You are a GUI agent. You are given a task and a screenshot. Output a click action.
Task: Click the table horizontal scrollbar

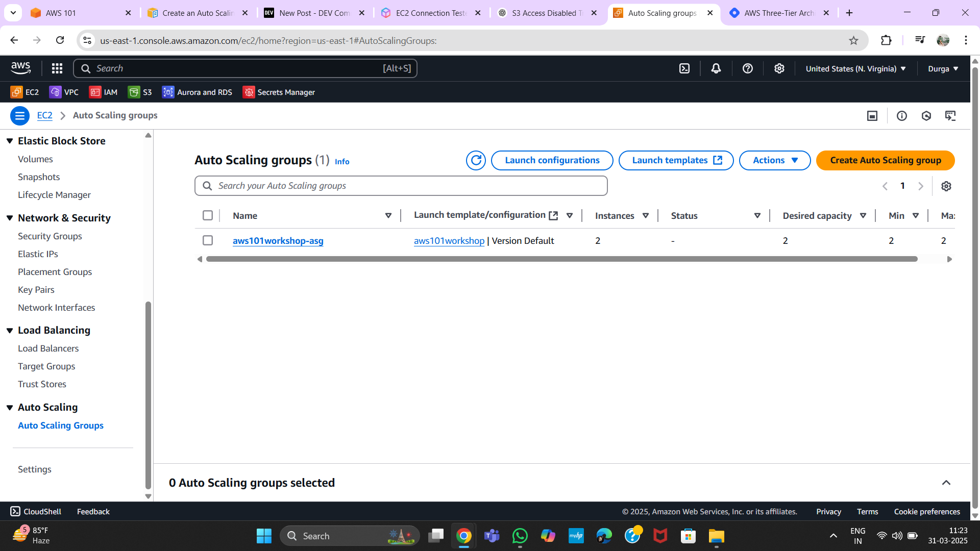561,259
